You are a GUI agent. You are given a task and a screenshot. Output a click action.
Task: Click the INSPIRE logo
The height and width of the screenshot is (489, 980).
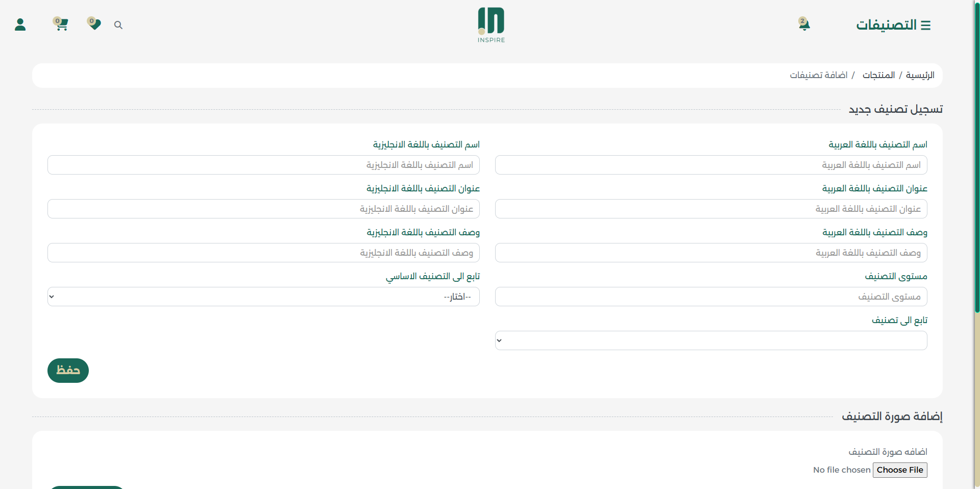click(x=491, y=25)
